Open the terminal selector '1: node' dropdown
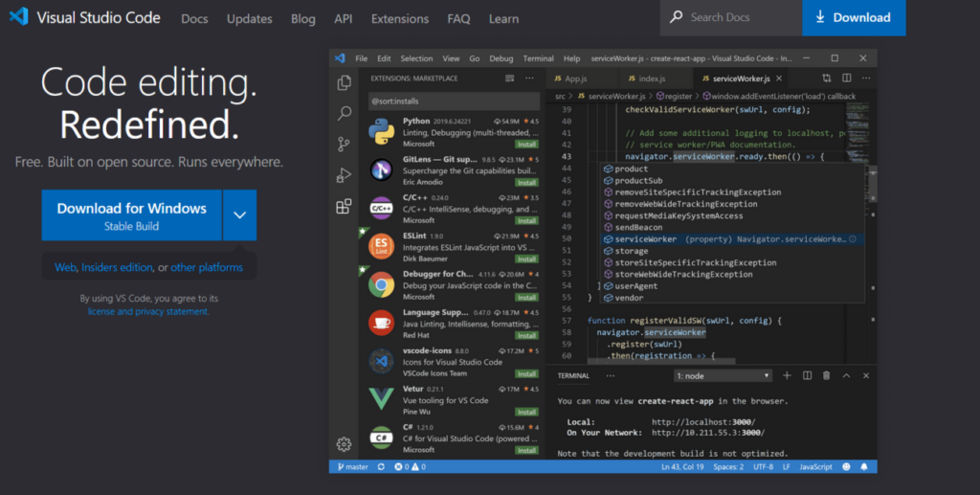Viewport: 980px width, 495px height. pyautogui.click(x=722, y=376)
